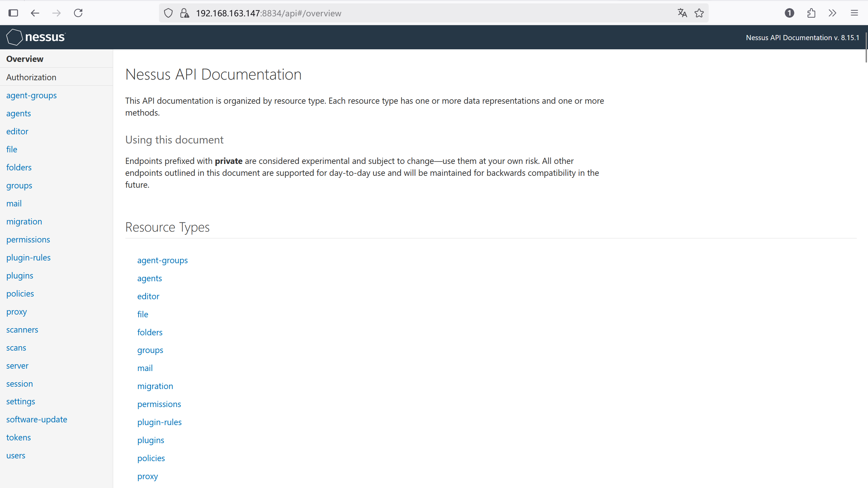Screen dimensions: 868x488
Task: Open mail under Resource Types
Action: 145,368
